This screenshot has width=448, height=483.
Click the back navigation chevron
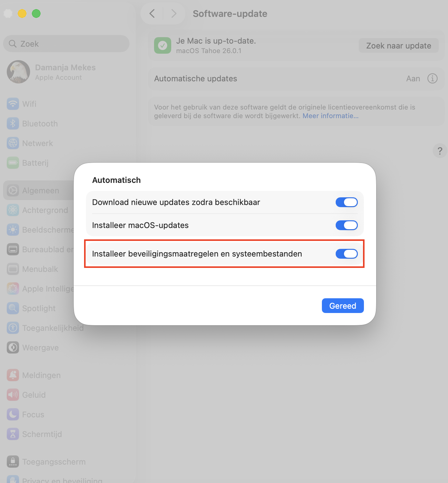[152, 14]
